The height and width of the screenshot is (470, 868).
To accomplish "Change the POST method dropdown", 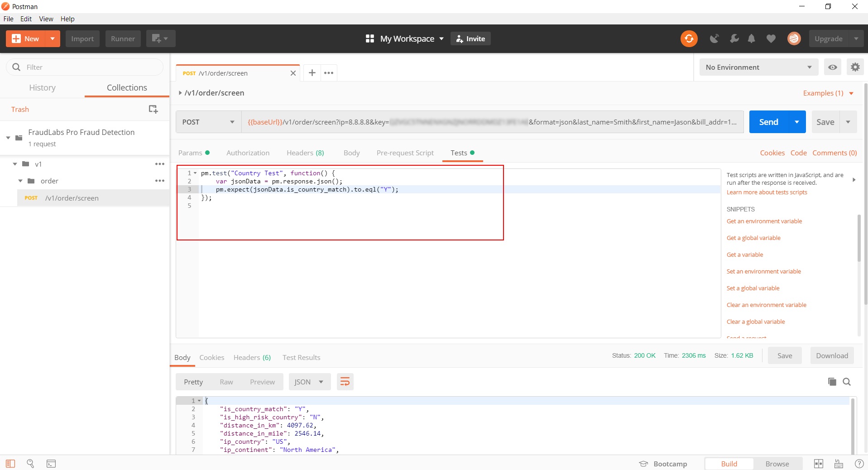I will click(x=208, y=122).
